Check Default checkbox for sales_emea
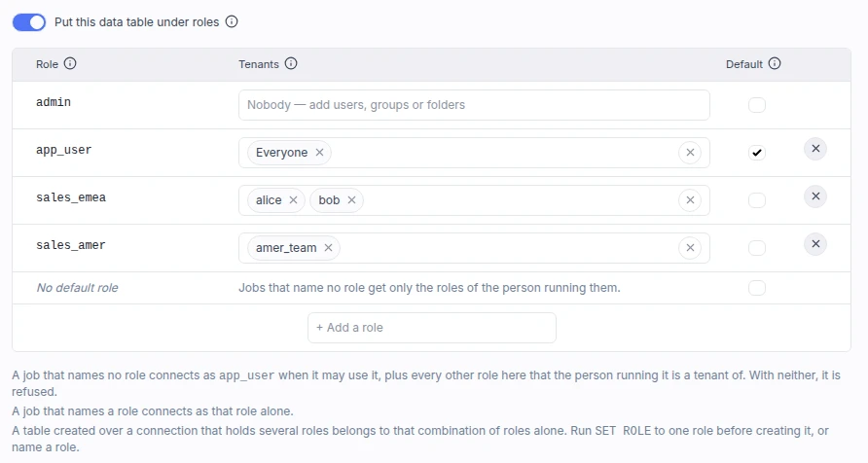The height and width of the screenshot is (463, 868). coord(757,200)
